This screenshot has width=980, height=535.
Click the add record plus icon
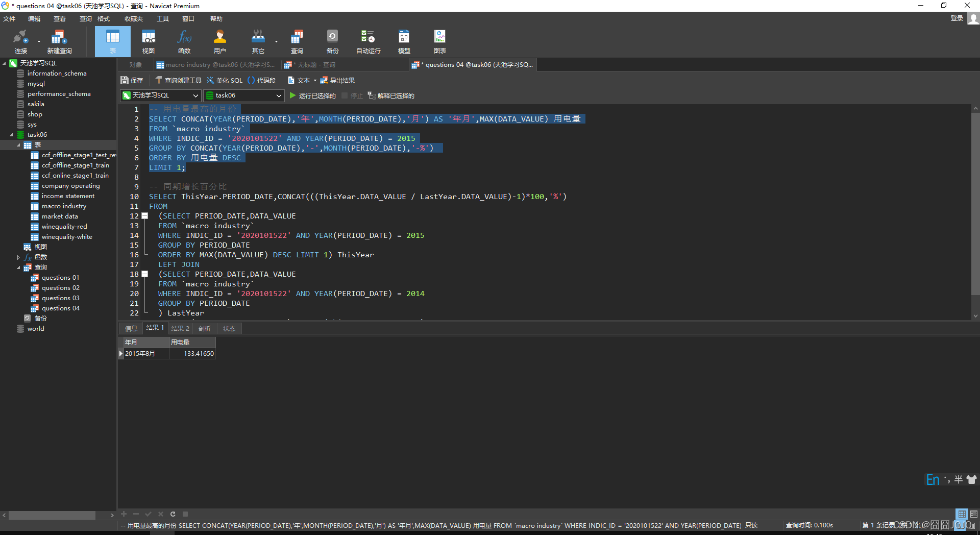pos(124,514)
